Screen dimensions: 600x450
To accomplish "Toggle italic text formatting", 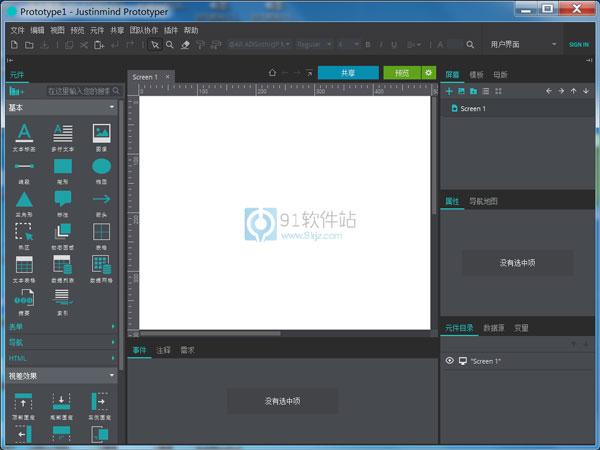I will pyautogui.click(x=380, y=45).
